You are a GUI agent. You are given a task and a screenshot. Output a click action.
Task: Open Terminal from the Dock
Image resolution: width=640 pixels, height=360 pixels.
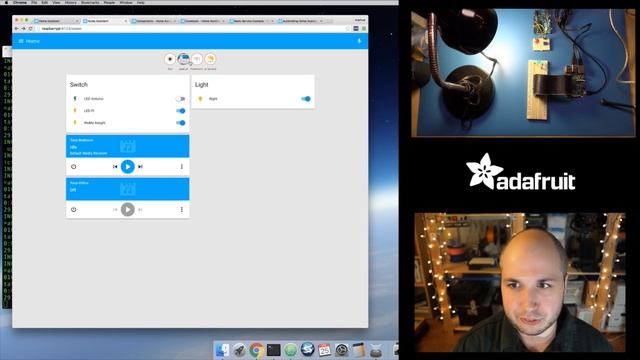273,350
